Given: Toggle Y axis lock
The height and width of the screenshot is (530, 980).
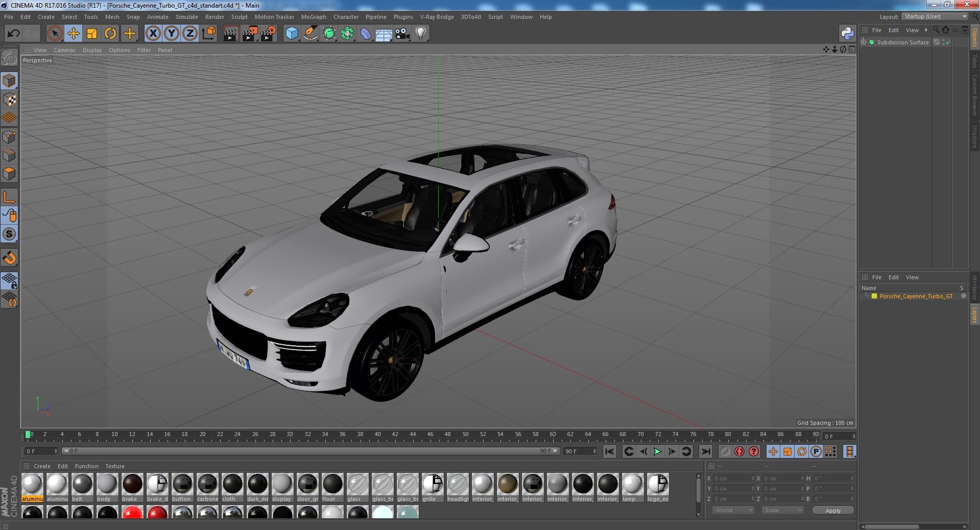Looking at the screenshot, I should [x=172, y=34].
